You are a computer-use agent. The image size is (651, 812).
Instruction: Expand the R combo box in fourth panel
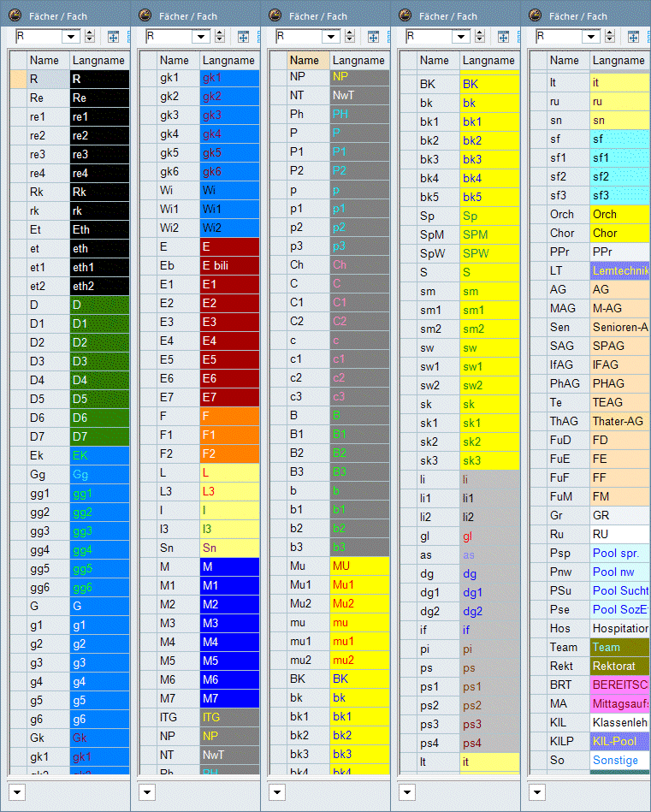pyautogui.click(x=462, y=37)
